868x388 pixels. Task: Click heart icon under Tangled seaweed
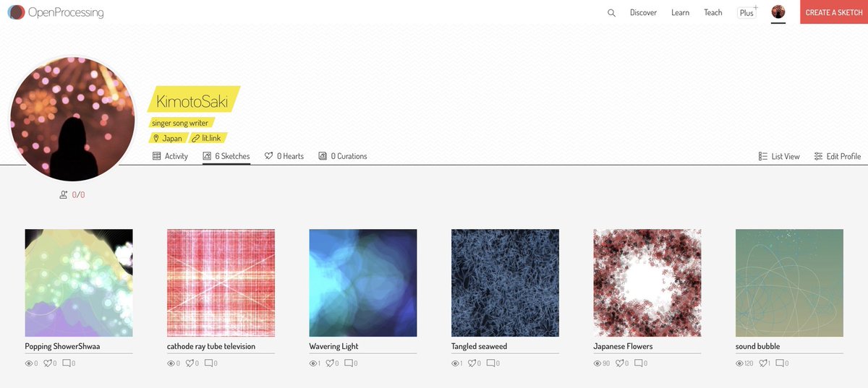[x=472, y=363]
